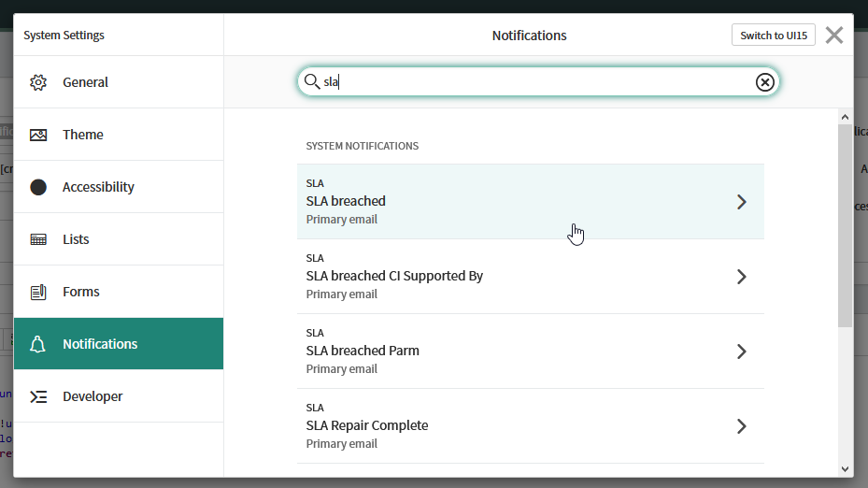Click the System Settings title
The width and height of the screenshot is (868, 488).
(x=64, y=35)
